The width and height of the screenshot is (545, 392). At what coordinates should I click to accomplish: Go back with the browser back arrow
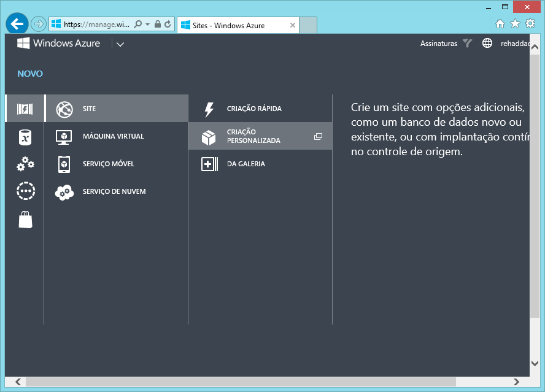pyautogui.click(x=17, y=24)
